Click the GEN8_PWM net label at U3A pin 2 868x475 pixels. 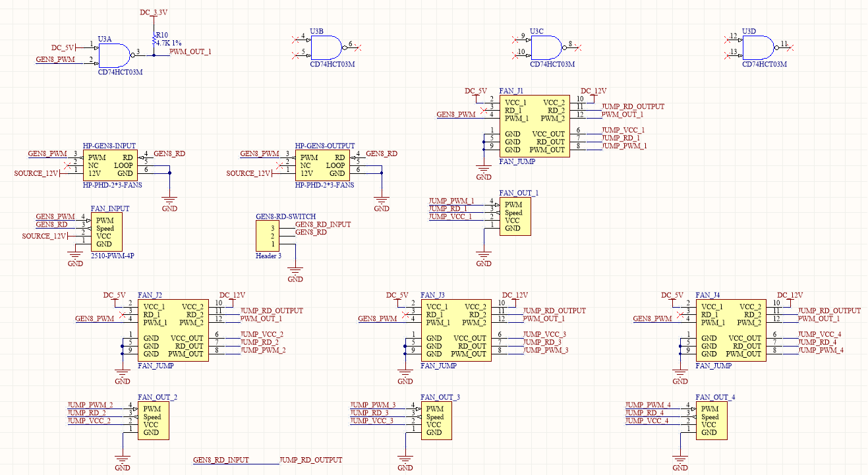[55, 59]
